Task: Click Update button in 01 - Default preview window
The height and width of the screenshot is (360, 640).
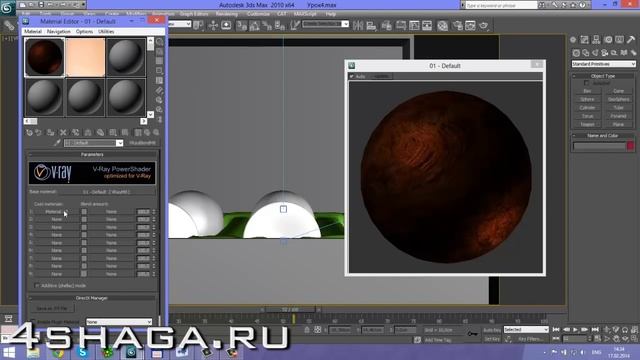Action: click(x=381, y=76)
